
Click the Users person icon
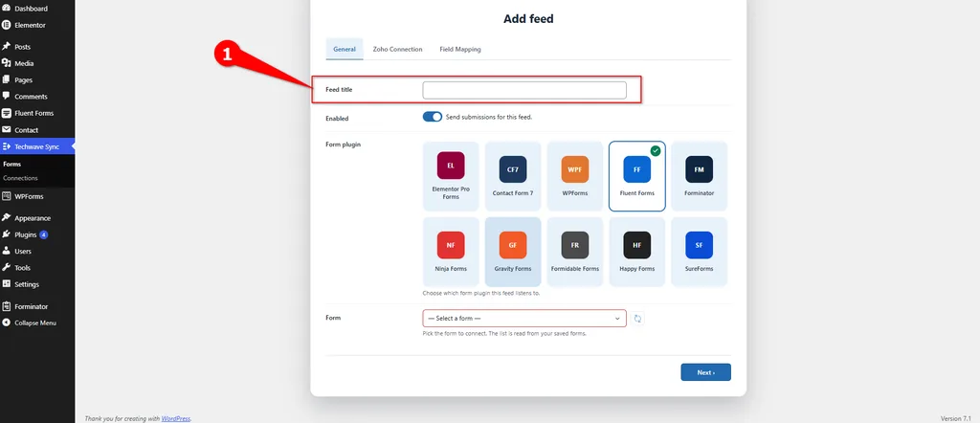(7, 251)
